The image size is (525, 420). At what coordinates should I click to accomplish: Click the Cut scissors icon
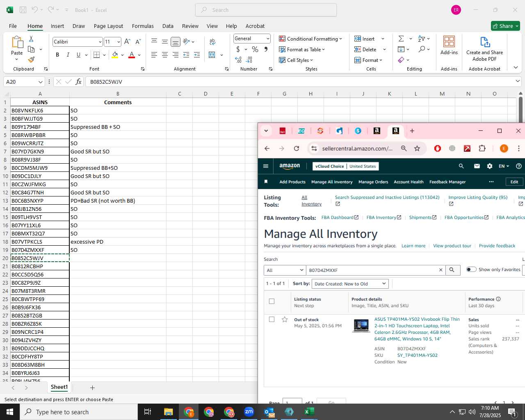(31, 39)
